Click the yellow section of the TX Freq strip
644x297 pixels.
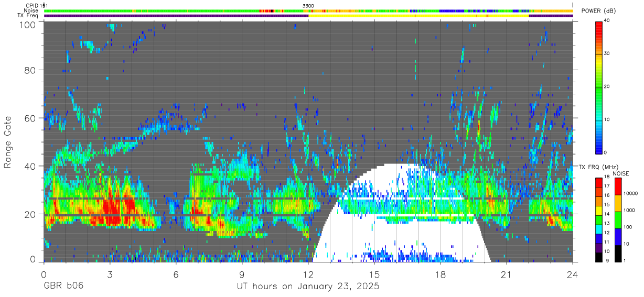[x=418, y=16]
